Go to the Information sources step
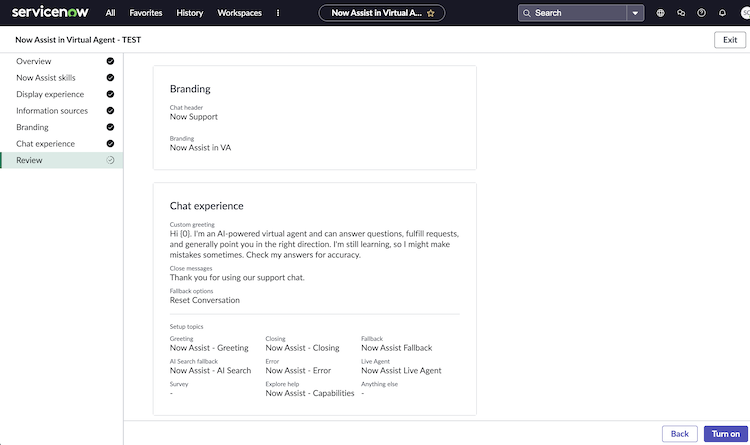 [x=62, y=111]
